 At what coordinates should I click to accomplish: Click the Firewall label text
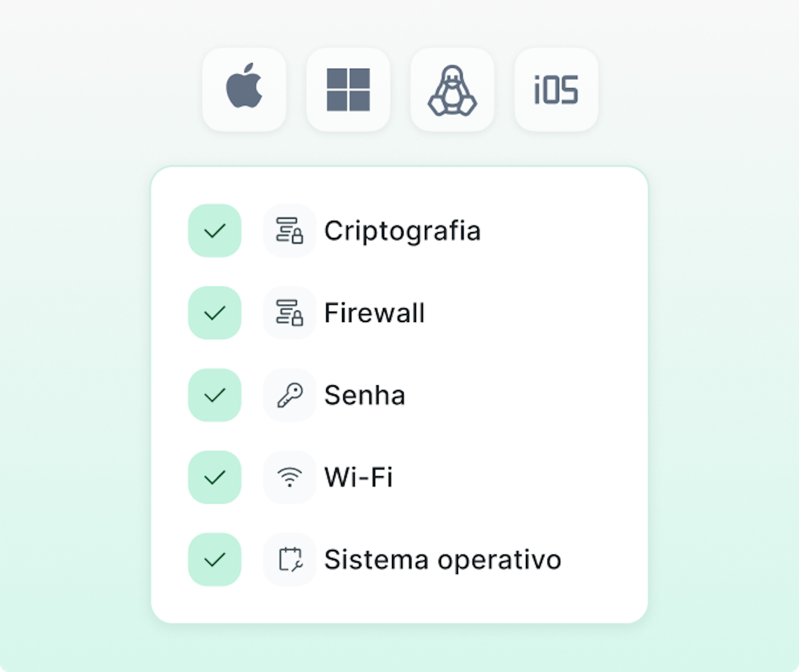pyautogui.click(x=374, y=313)
